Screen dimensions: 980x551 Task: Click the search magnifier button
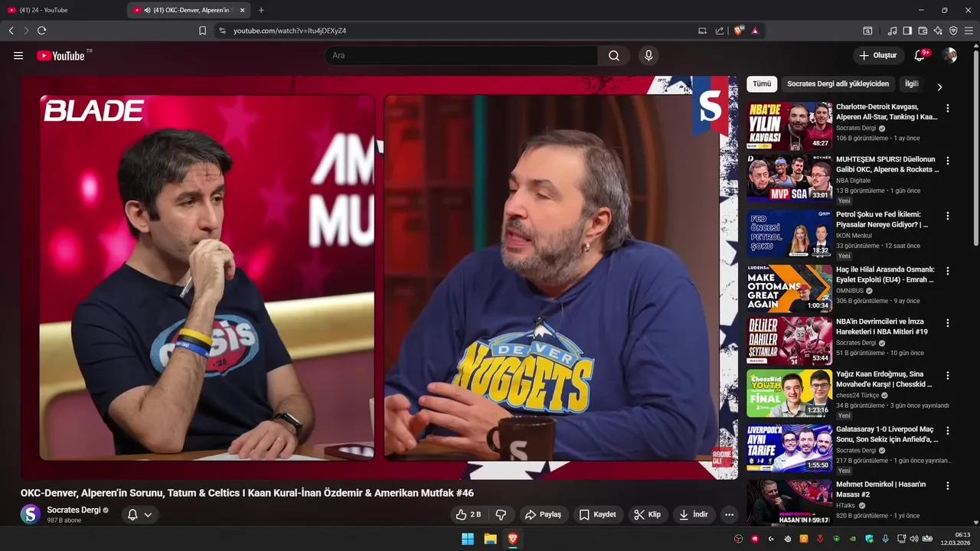point(614,55)
